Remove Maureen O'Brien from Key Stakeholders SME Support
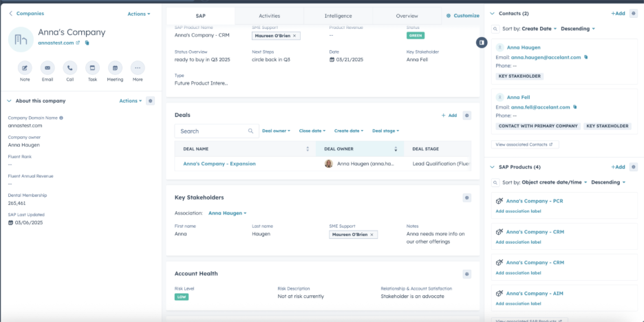Screen dimensions: 644x322 coord(372,235)
